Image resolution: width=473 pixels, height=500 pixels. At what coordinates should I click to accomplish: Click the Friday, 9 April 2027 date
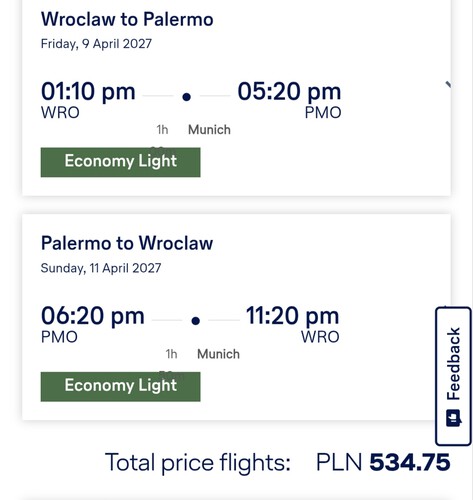point(96,44)
